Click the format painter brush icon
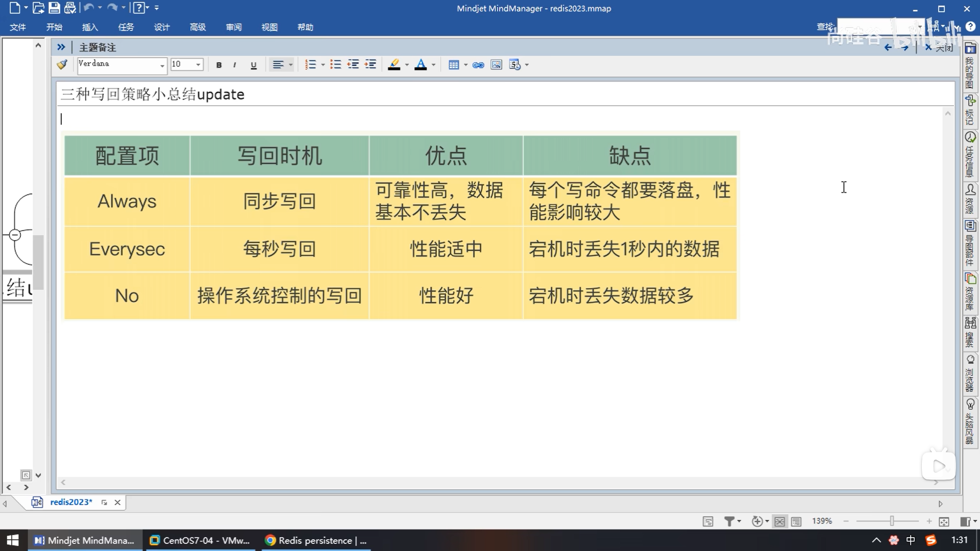Image resolution: width=980 pixels, height=551 pixels. tap(62, 65)
